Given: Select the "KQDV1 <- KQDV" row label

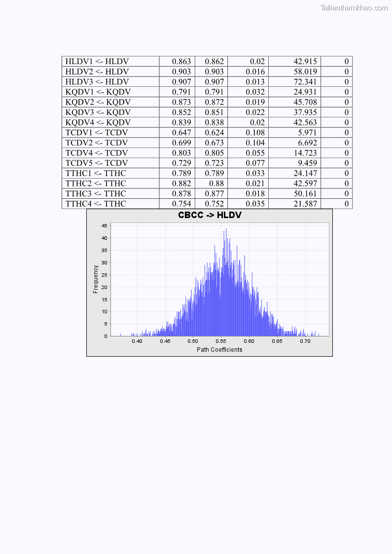Looking at the screenshot, I should [98, 92].
